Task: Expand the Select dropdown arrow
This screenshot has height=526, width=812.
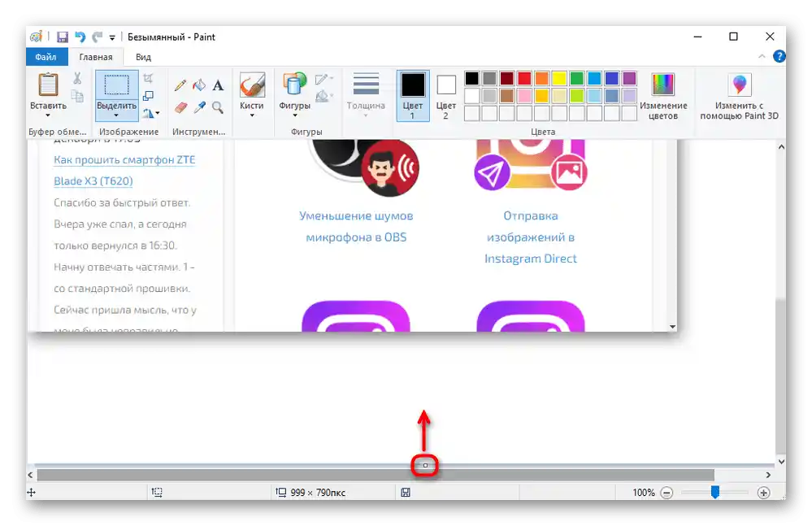Action: [x=116, y=115]
